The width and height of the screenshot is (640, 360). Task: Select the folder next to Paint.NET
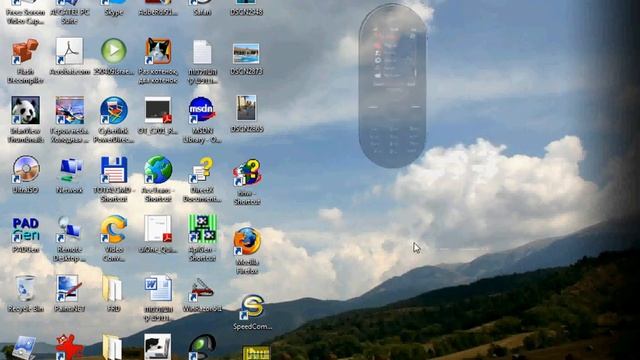pyautogui.click(x=112, y=289)
